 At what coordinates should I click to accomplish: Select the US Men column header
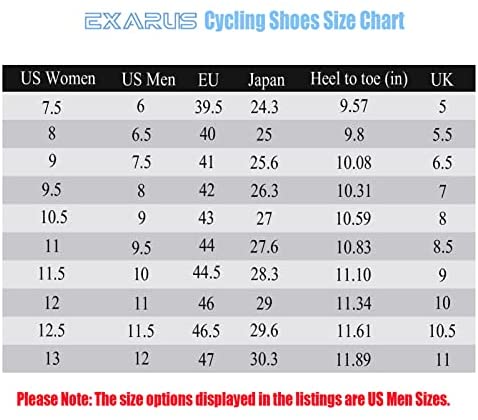coord(149,80)
